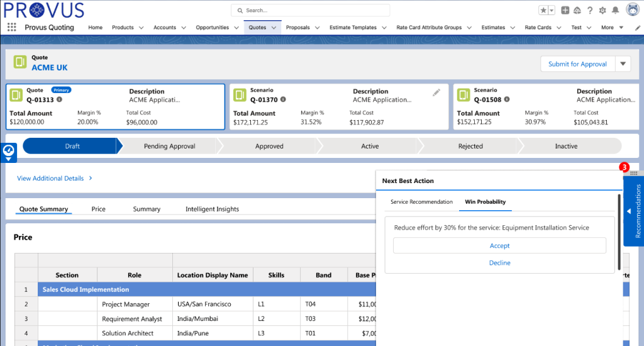Expand the Proposals nav dropdown chevron
644x346 pixels.
pyautogui.click(x=318, y=28)
